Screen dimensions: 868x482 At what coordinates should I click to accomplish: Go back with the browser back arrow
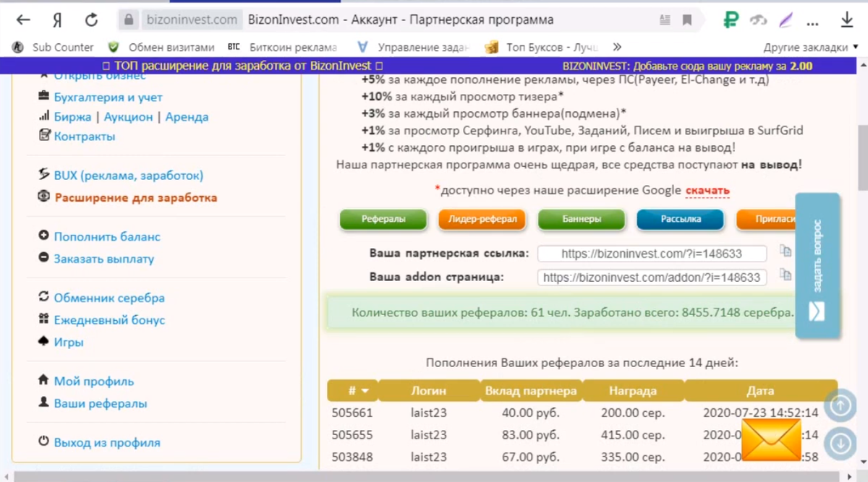coord(23,20)
